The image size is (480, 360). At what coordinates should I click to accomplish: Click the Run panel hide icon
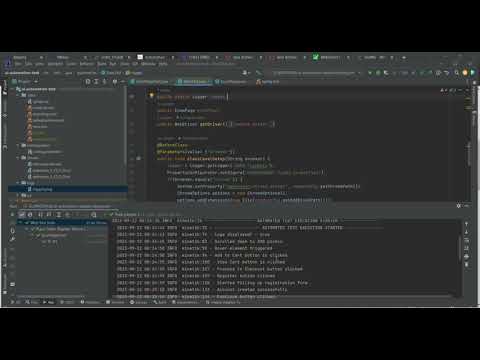point(467,206)
